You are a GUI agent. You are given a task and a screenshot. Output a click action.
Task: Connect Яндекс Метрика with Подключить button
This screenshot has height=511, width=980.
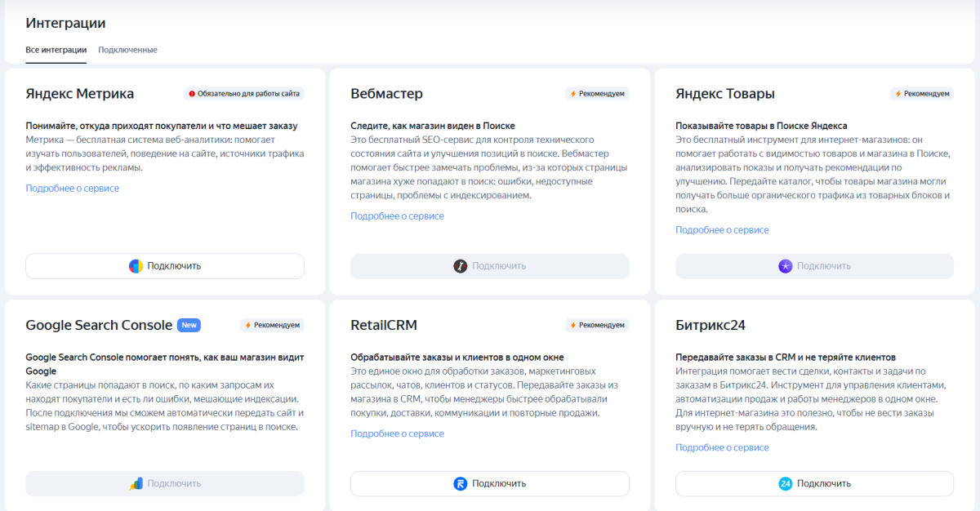point(165,266)
